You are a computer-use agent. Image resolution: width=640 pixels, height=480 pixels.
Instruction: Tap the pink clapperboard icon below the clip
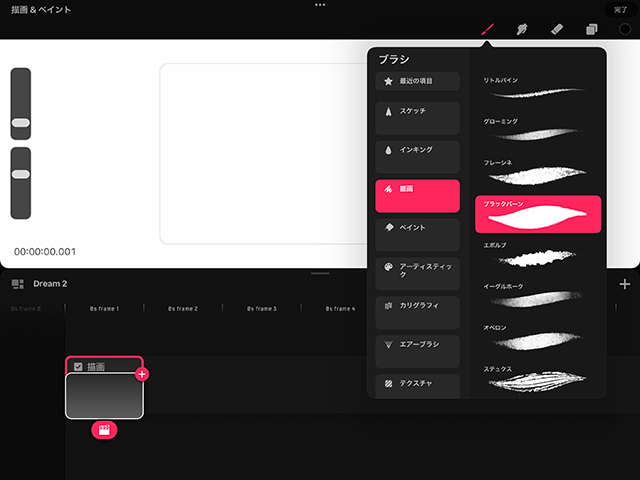[x=105, y=430]
